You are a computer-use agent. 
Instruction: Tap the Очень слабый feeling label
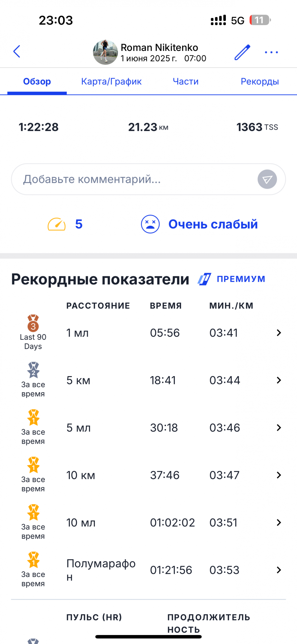pos(213,224)
